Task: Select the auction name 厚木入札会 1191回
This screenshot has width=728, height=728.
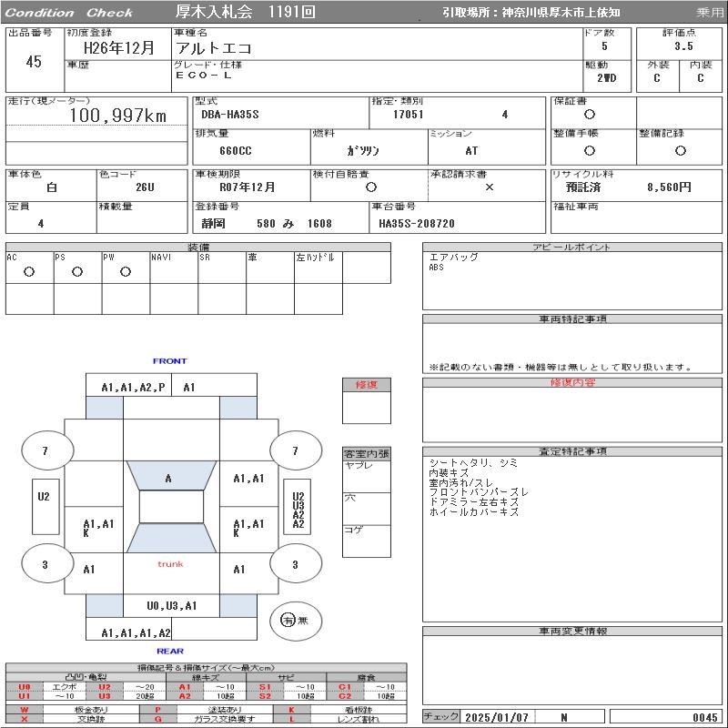Action: pos(245,12)
